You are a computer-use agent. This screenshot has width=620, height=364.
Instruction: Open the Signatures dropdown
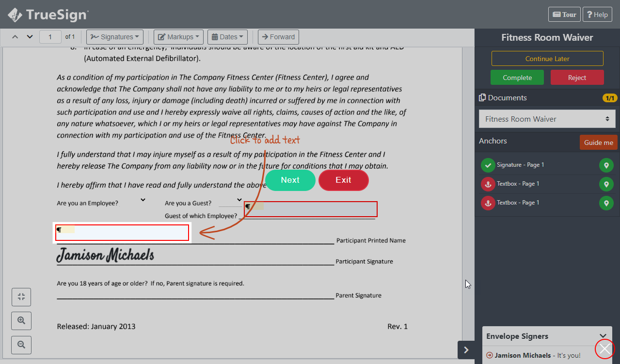[114, 36]
